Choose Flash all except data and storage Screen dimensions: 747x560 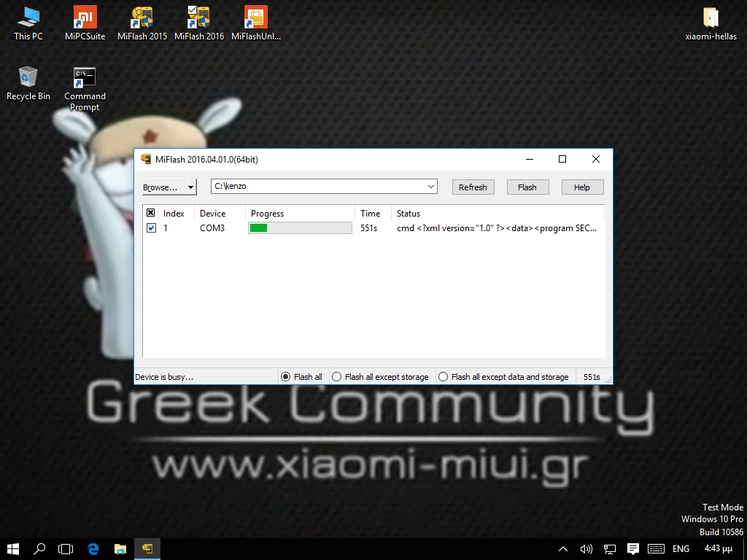(443, 377)
